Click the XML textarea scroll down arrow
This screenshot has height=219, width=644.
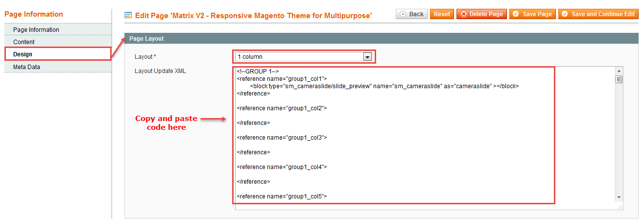(x=619, y=196)
